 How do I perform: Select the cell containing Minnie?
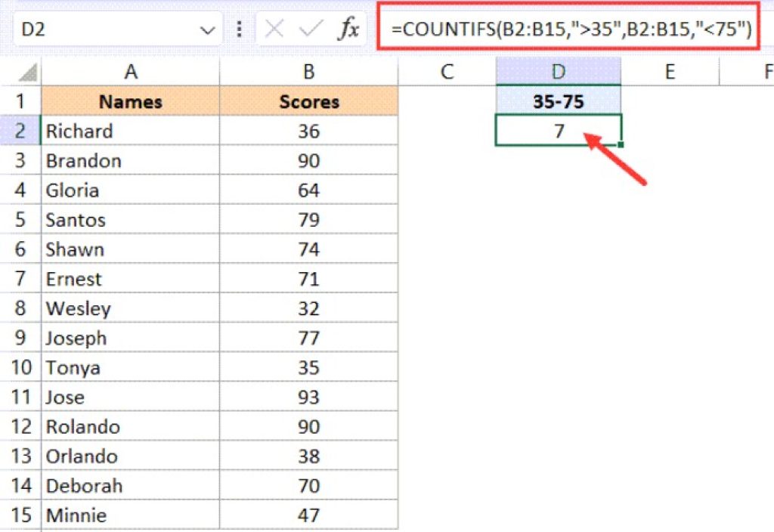[x=130, y=515]
